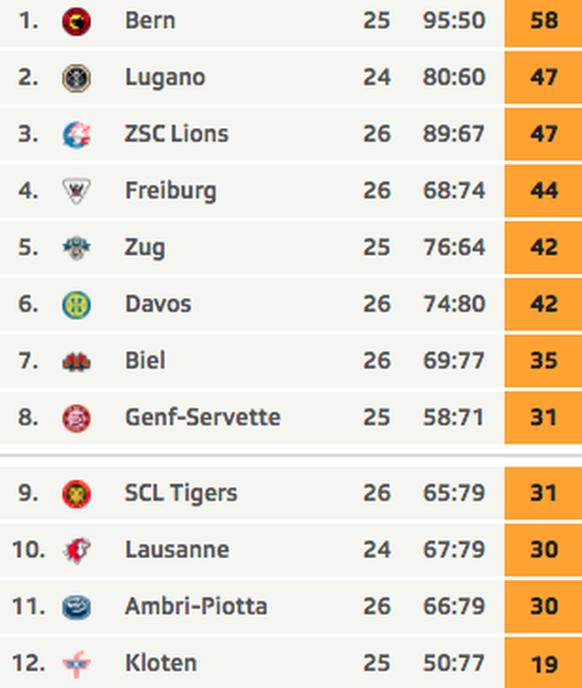Click the Kloten team logo
582x688 pixels.
pyautogui.click(x=76, y=664)
